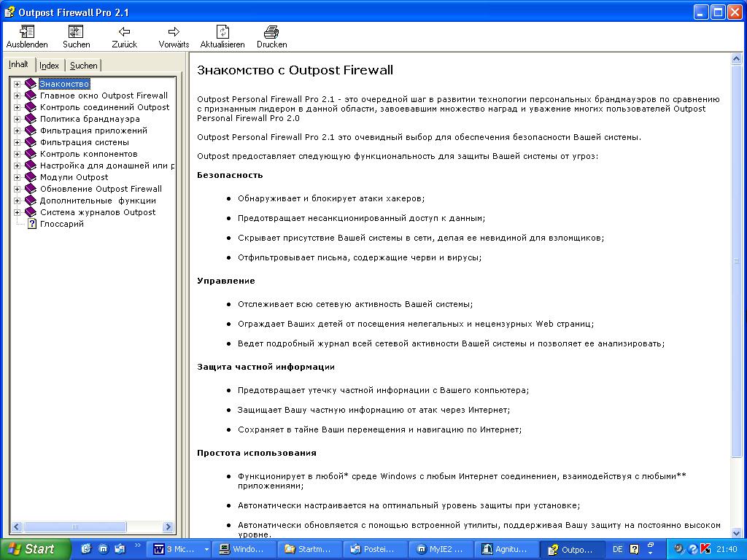Click the Ausblenden toolbar icon
Image resolution: width=747 pixels, height=560 pixels.
[x=27, y=32]
